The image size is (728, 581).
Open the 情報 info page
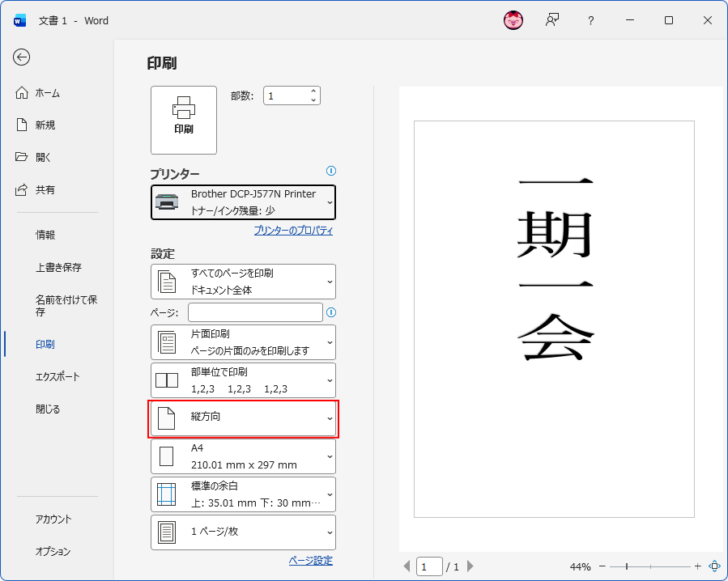pos(45,235)
